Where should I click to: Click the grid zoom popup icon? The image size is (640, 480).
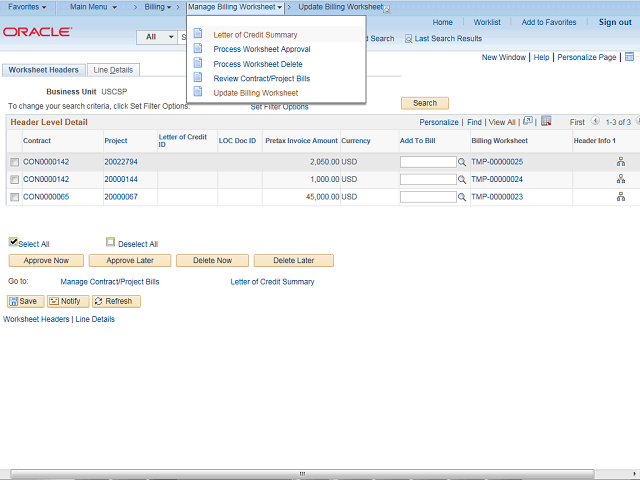(528, 121)
